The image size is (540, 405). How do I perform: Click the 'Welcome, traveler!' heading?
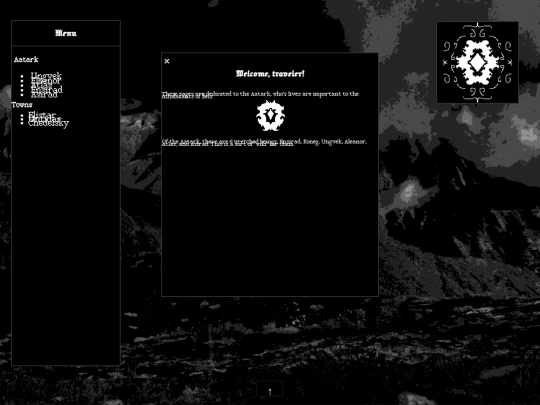point(270,73)
